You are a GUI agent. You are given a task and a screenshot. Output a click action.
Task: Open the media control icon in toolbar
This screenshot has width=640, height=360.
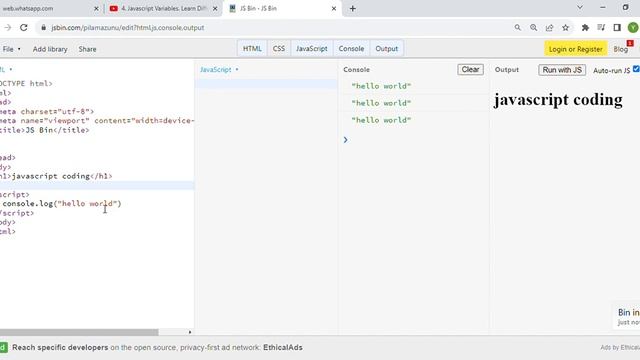pos(601,27)
